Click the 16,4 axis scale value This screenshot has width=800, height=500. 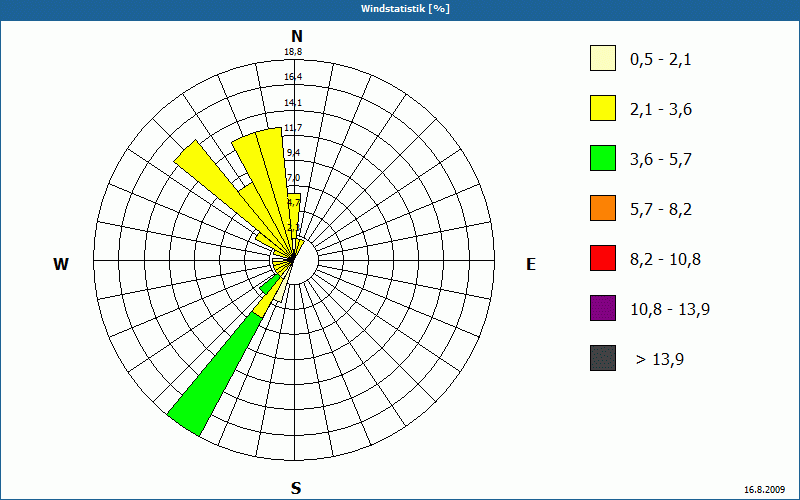[293, 77]
